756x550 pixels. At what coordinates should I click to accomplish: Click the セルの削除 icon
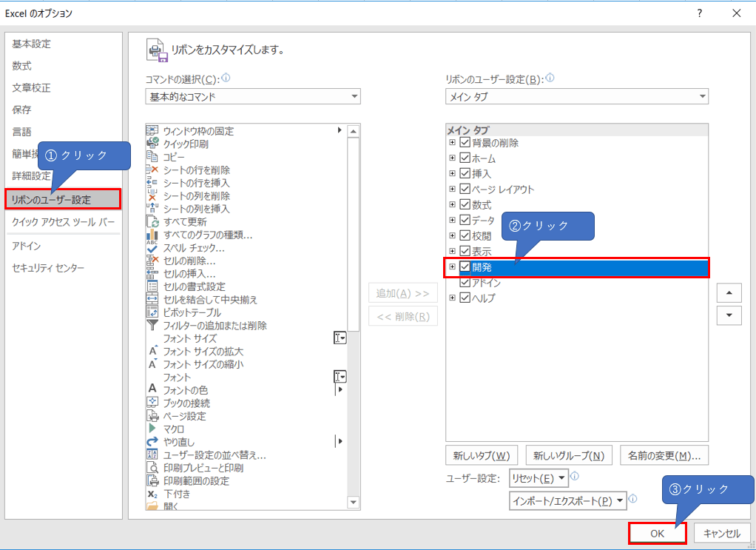point(152,261)
